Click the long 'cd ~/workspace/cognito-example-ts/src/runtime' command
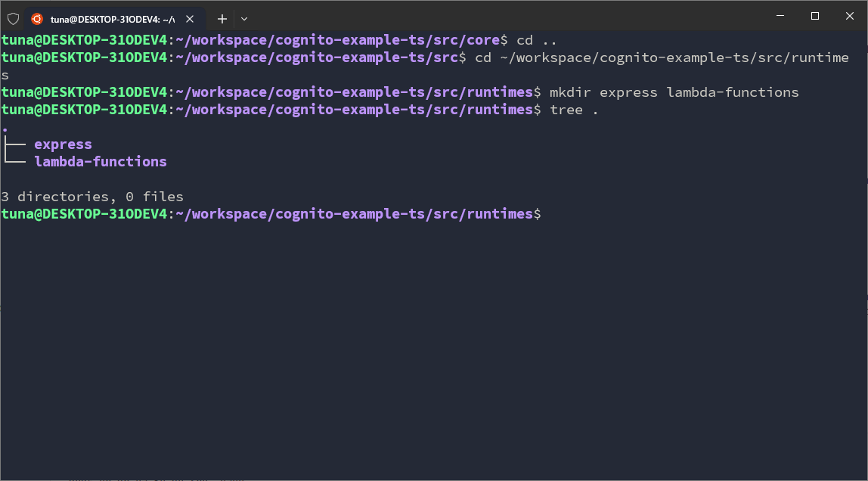Screen dimensions: 868x481 coord(662,57)
